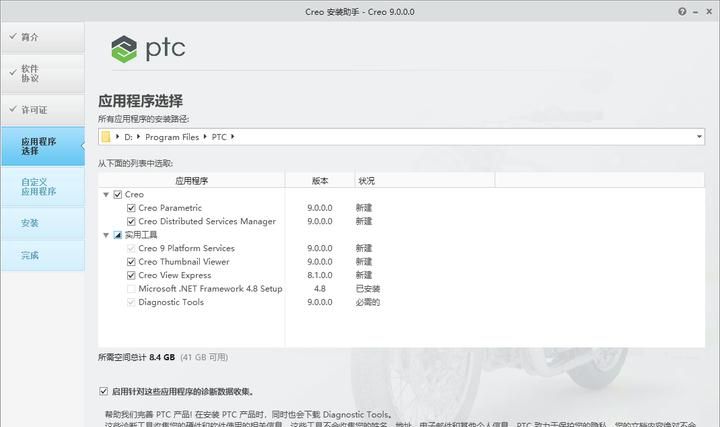This screenshot has height=427, width=720.
Task: Collapse the Creo tree group
Action: coord(106,195)
